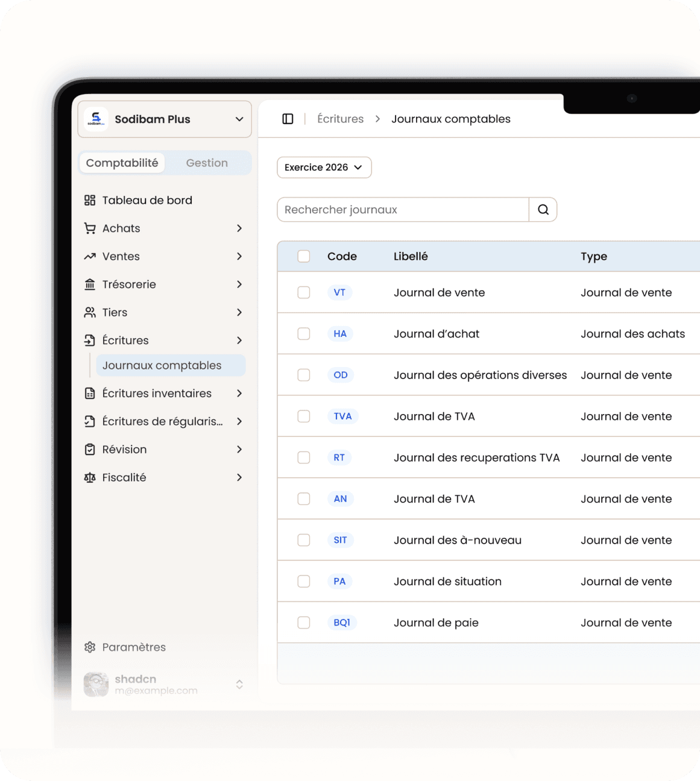700x781 pixels.
Task: Sort by the Code column header
Action: click(342, 256)
